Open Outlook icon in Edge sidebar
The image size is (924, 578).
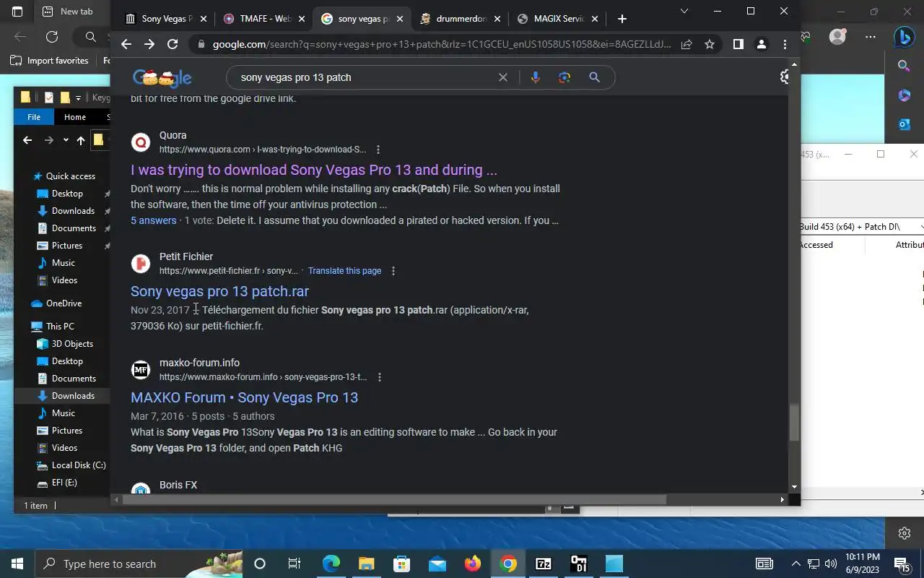pyautogui.click(x=904, y=124)
